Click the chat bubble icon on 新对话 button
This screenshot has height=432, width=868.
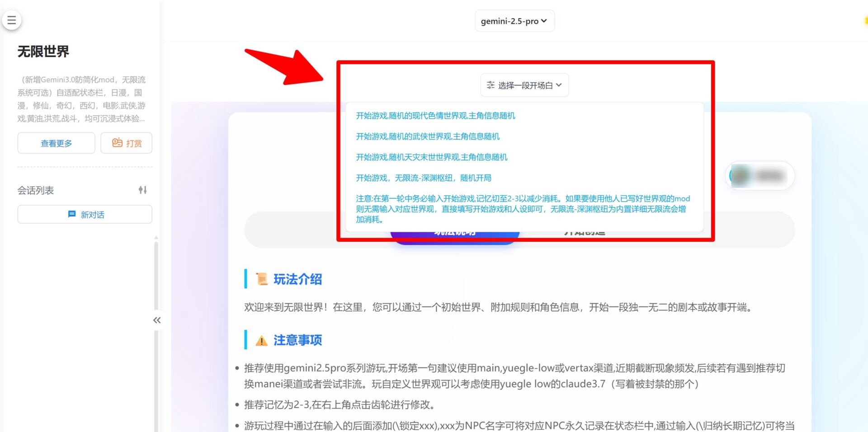pos(72,214)
